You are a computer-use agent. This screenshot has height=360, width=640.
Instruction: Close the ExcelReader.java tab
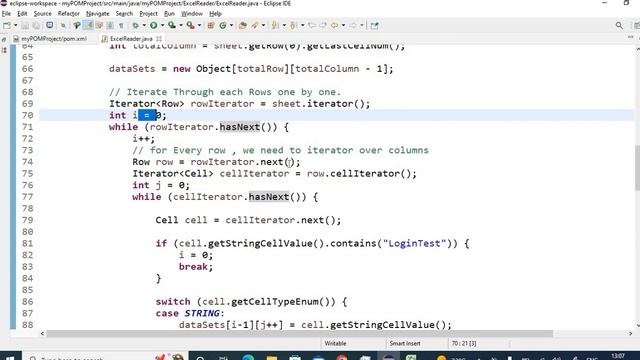coord(159,39)
